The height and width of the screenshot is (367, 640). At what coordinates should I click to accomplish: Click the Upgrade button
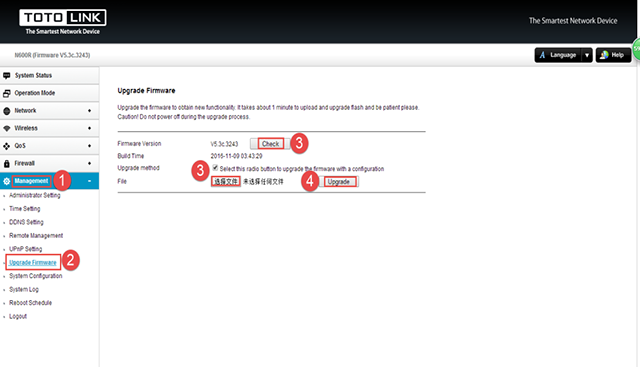338,182
